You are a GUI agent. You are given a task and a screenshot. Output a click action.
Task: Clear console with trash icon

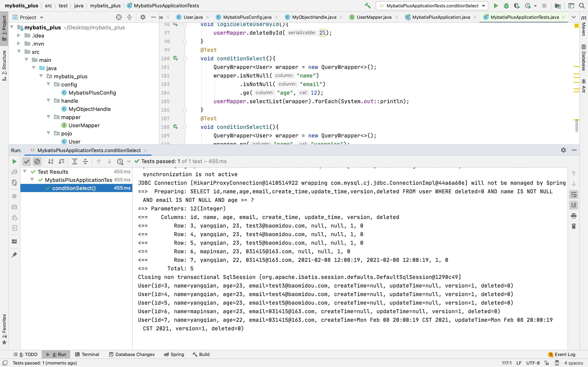click(574, 226)
